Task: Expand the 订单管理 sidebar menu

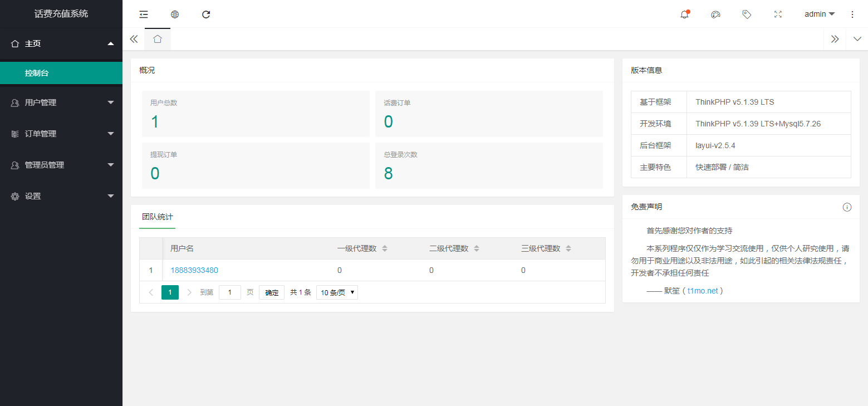Action: point(61,134)
